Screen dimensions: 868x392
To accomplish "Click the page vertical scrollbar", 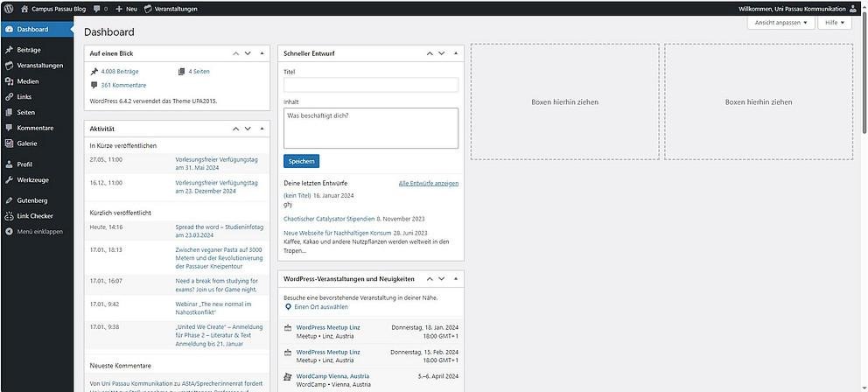I will coord(864,72).
